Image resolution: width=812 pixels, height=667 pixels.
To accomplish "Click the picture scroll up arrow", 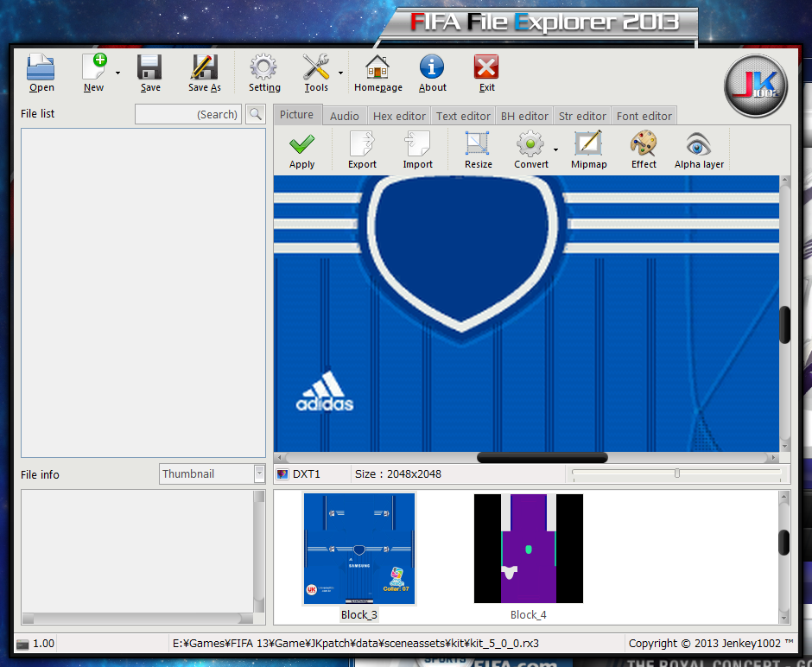I will pos(785,181).
